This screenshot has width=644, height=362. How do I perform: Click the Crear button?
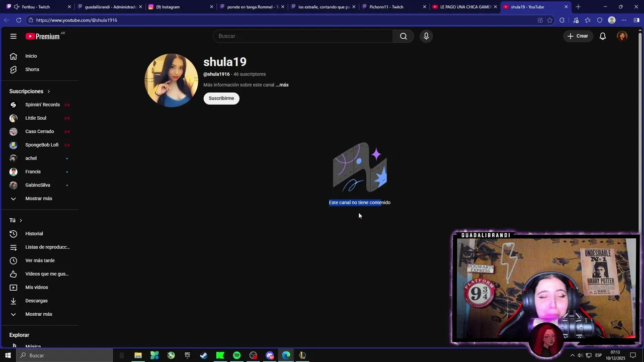click(x=578, y=36)
